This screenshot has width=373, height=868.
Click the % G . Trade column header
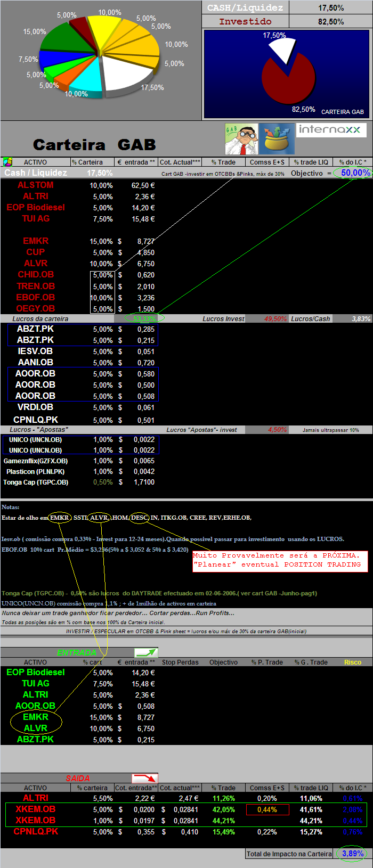point(311,662)
